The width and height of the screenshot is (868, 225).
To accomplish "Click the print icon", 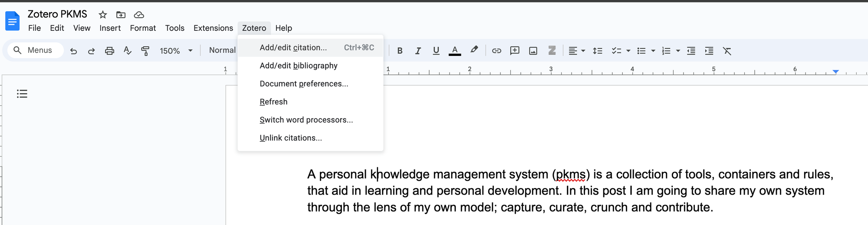I will [x=109, y=51].
